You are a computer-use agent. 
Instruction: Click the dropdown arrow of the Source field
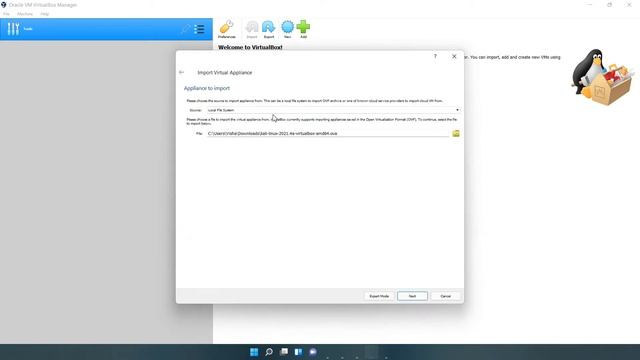[x=457, y=110]
